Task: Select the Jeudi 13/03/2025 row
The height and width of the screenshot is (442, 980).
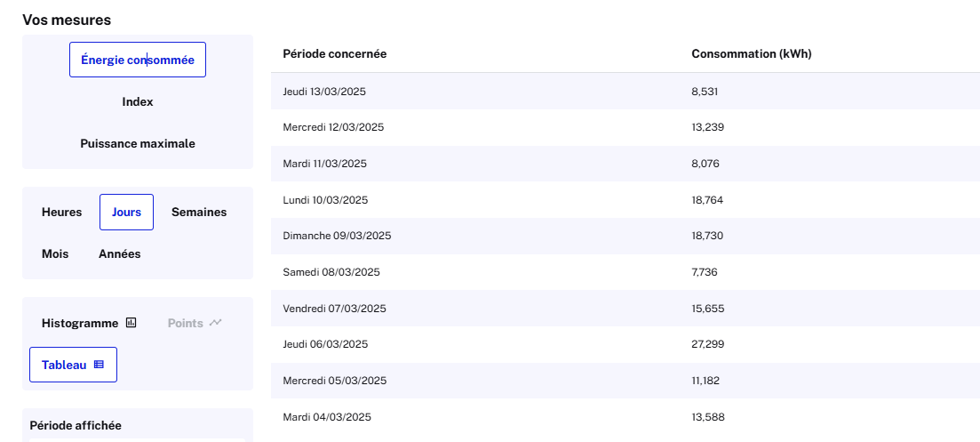Action: pos(625,92)
